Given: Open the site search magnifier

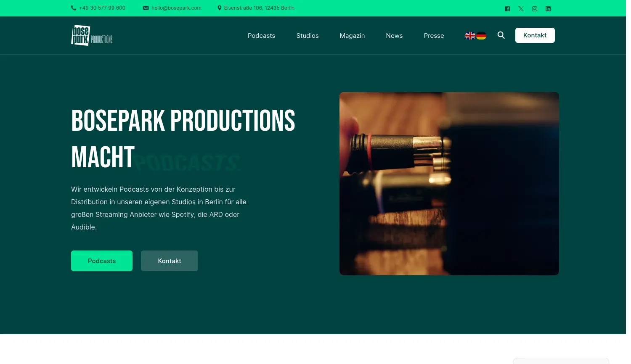Looking at the screenshot, I should [501, 35].
